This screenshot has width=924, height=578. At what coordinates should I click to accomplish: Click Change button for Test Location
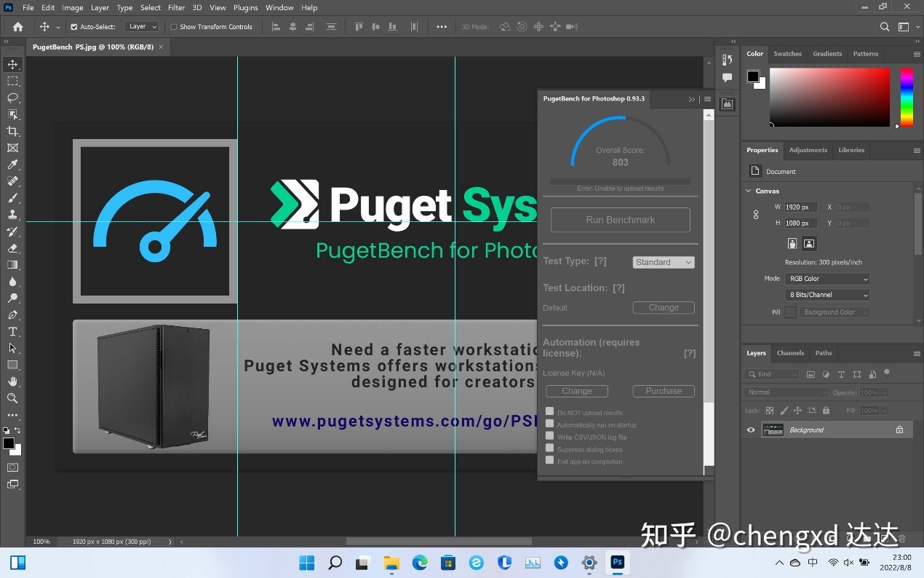coord(664,308)
